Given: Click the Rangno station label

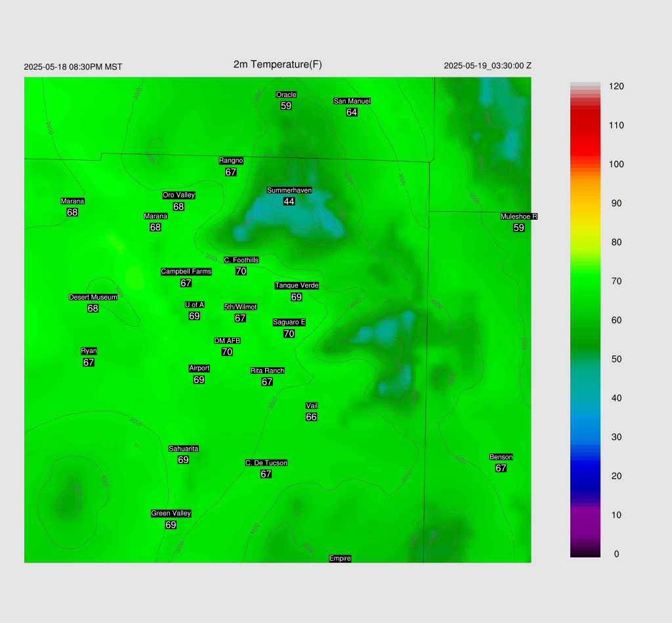Looking at the screenshot, I should pos(231,161).
